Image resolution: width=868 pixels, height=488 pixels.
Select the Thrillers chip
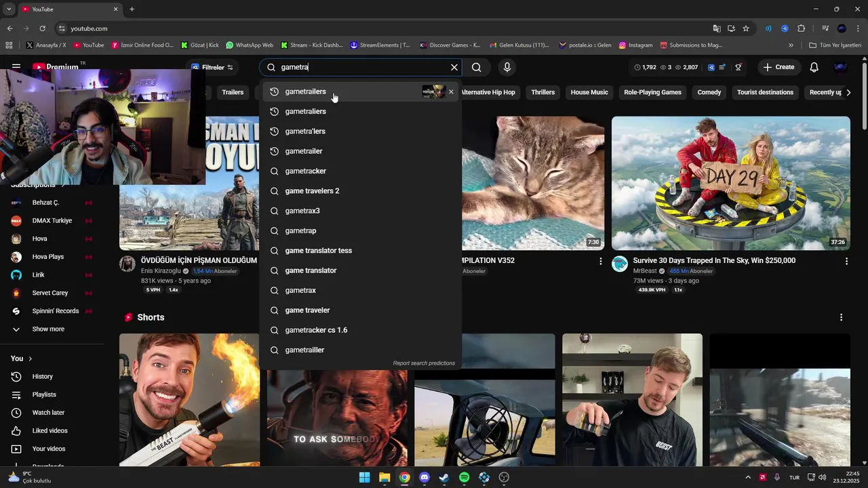[x=543, y=92]
